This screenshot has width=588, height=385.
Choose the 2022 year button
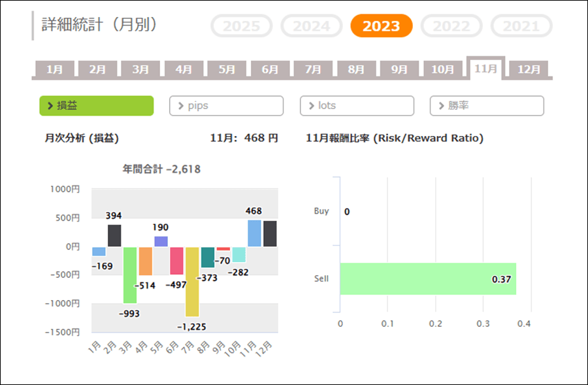click(451, 26)
